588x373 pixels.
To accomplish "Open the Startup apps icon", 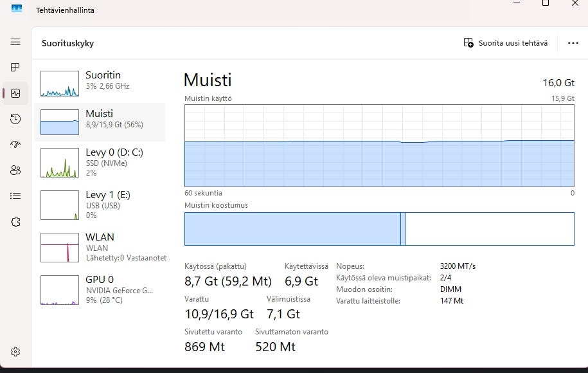I will [x=15, y=145].
